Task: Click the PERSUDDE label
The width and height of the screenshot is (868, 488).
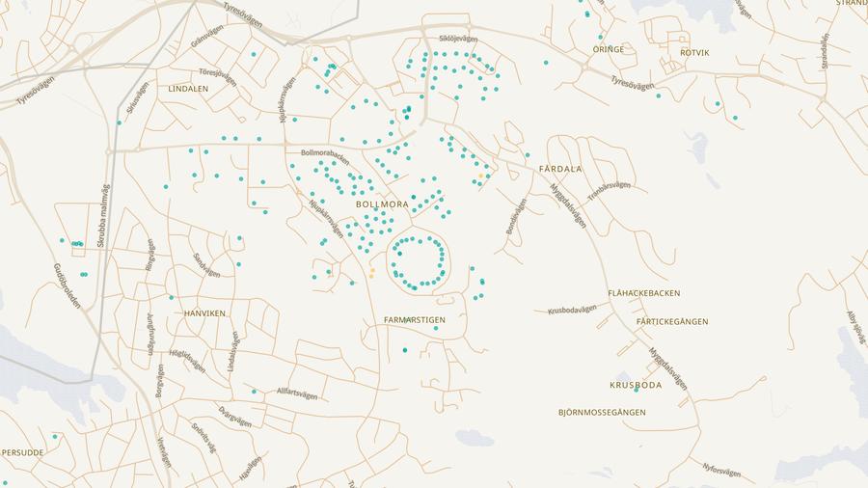Action: [21, 451]
